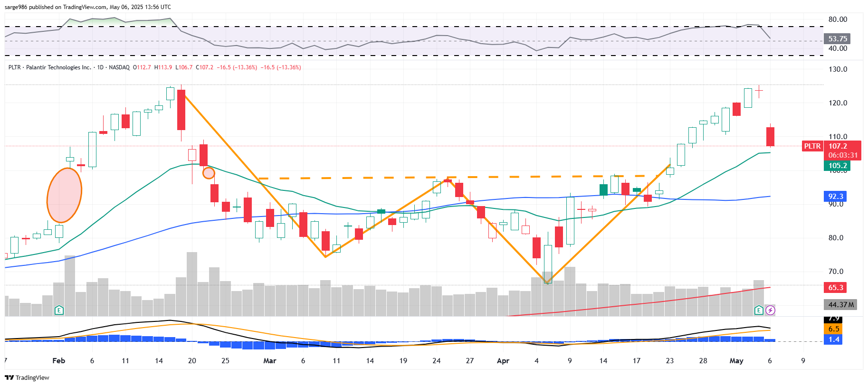This screenshot has width=868, height=386.
Task: Click the orange 6.5 MACD signal label
Action: click(833, 329)
